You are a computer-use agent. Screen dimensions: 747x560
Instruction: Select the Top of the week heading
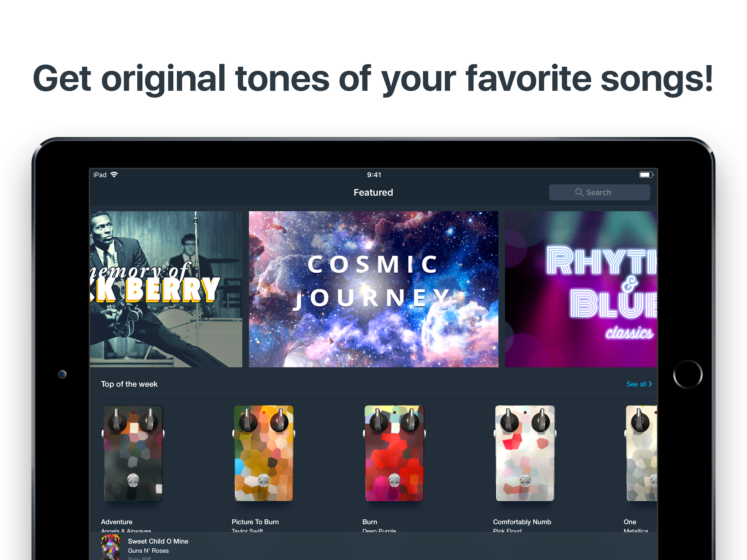click(x=129, y=384)
